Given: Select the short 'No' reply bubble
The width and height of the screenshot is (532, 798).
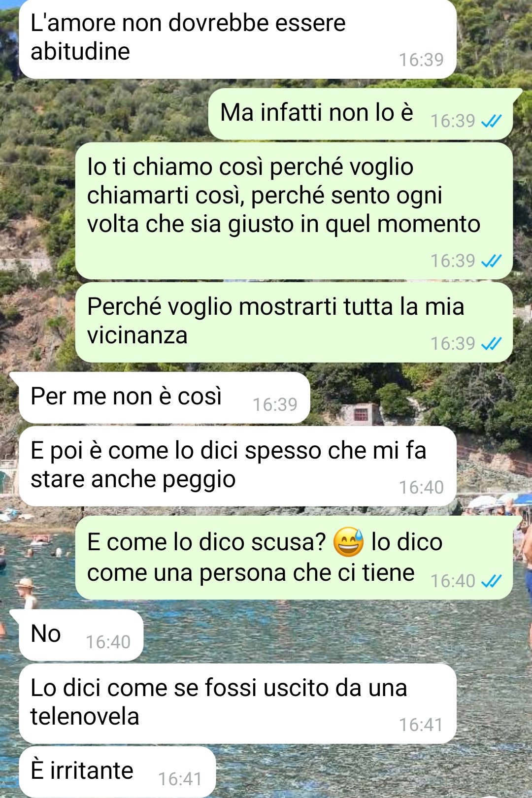Looking at the screenshot, I should point(81,635).
